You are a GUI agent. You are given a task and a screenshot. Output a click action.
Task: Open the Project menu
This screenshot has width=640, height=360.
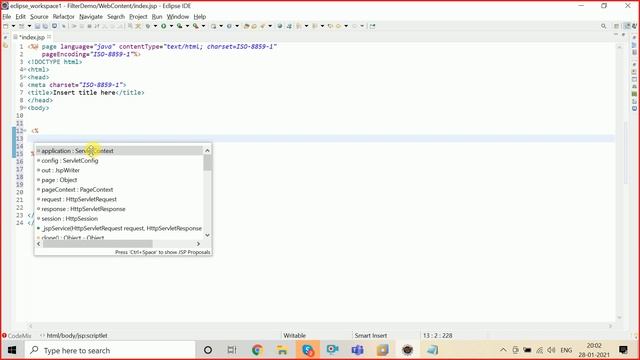(x=138, y=17)
